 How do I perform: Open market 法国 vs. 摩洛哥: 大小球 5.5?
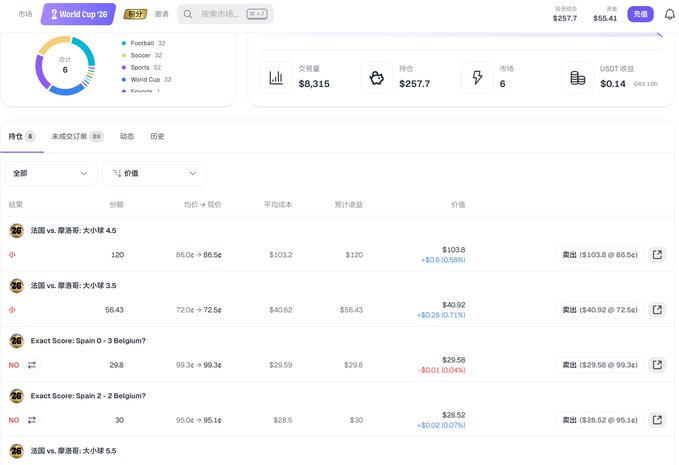pyautogui.click(x=73, y=451)
